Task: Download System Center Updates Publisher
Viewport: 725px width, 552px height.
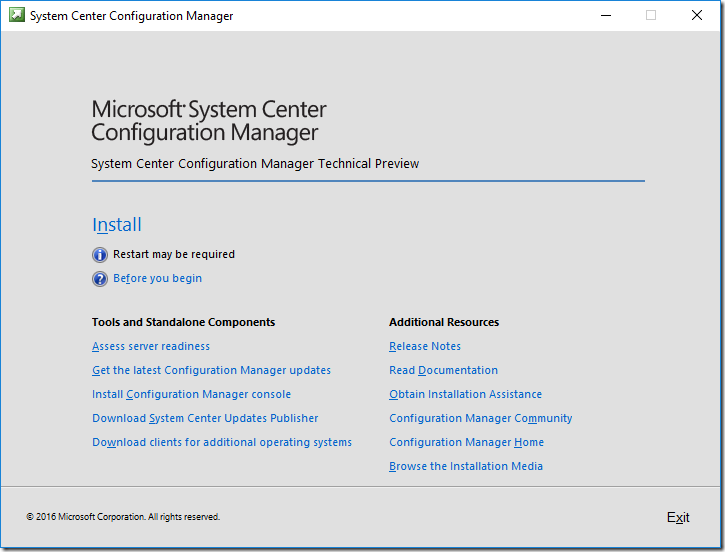Action: click(205, 418)
